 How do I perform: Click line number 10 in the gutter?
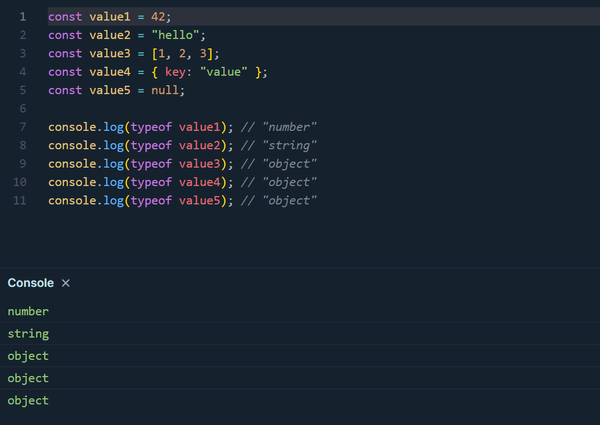pyautogui.click(x=20, y=182)
